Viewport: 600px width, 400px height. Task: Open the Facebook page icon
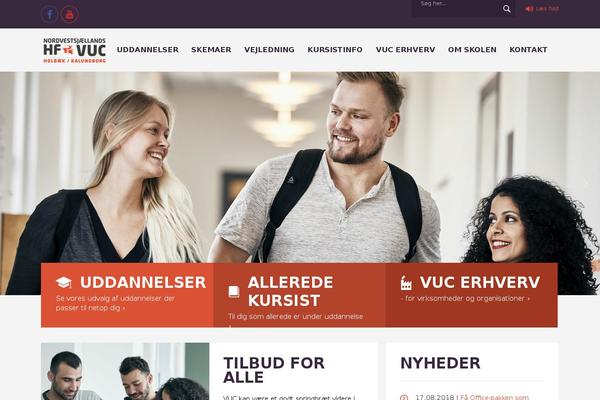click(49, 14)
